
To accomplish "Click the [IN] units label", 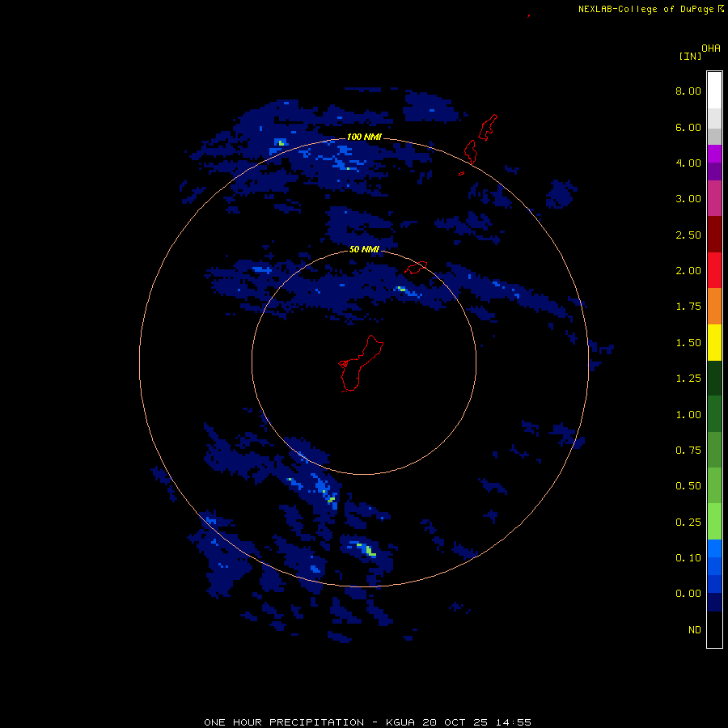I will click(691, 56).
